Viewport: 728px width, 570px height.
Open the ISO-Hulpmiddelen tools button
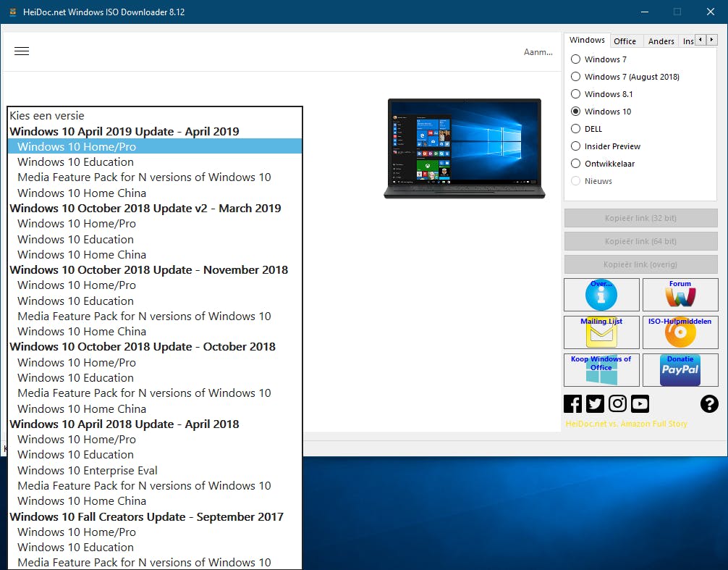680,332
